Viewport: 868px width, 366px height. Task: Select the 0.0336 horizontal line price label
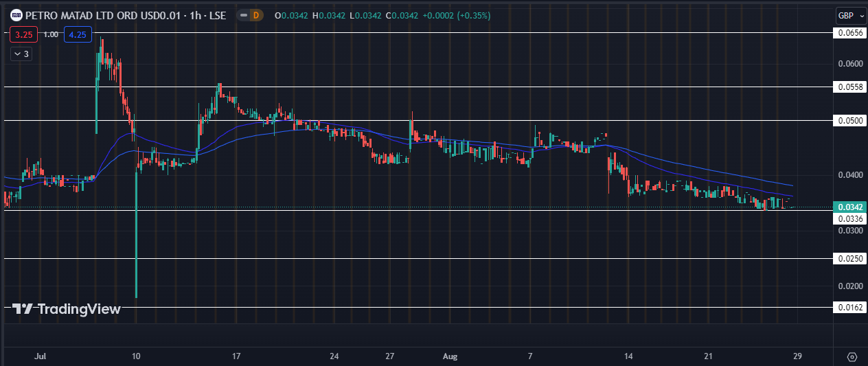(x=849, y=218)
